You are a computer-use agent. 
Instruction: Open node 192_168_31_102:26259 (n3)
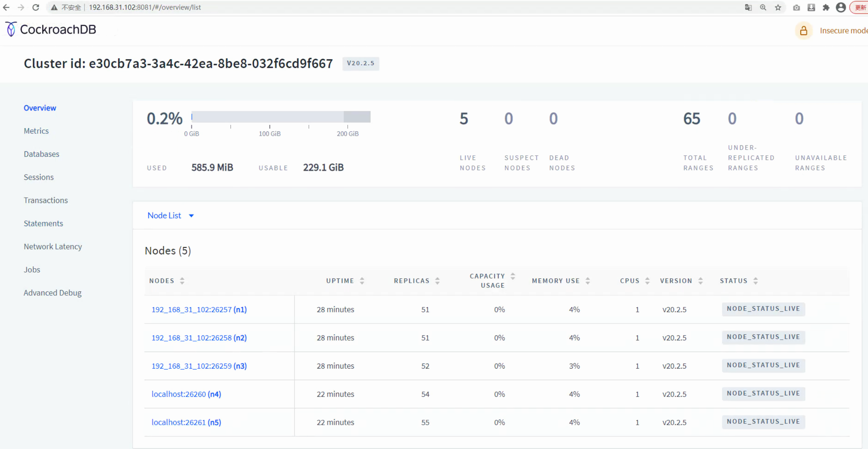(199, 366)
